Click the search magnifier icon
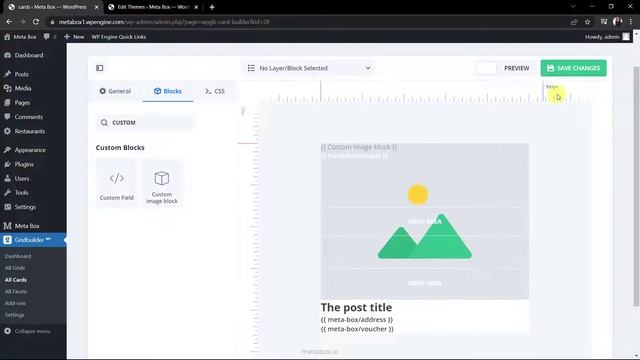The image size is (640, 360). pyautogui.click(x=104, y=122)
